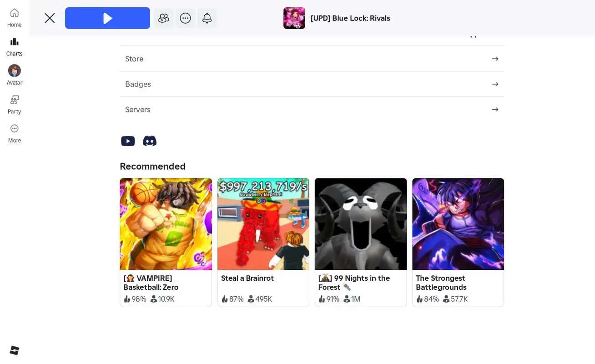Open the more options ellipsis menu

point(186,18)
